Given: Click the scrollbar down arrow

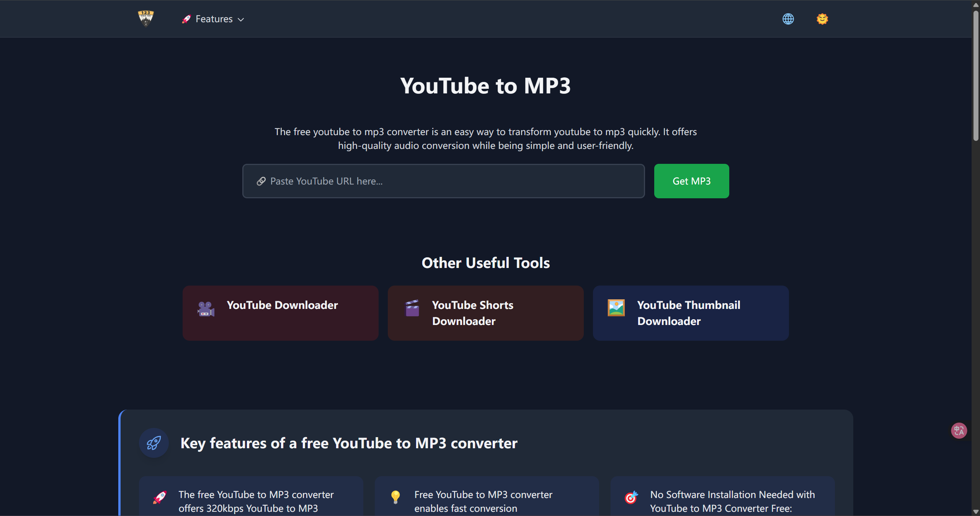Looking at the screenshot, I should 976,511.
